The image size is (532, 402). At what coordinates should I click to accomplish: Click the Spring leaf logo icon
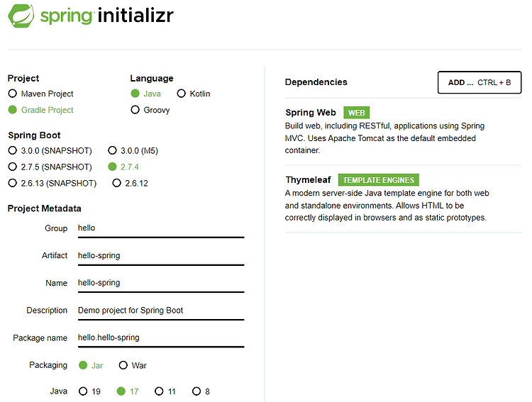[x=21, y=16]
